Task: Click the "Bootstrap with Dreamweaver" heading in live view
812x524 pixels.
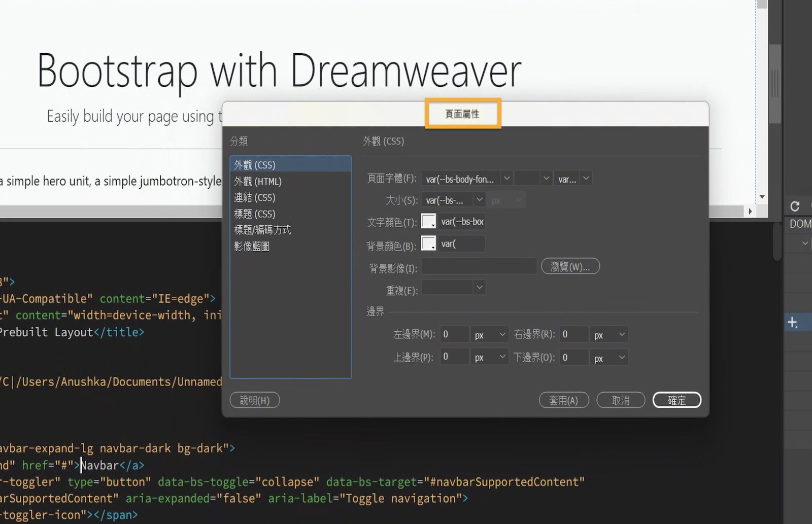Action: (x=279, y=71)
